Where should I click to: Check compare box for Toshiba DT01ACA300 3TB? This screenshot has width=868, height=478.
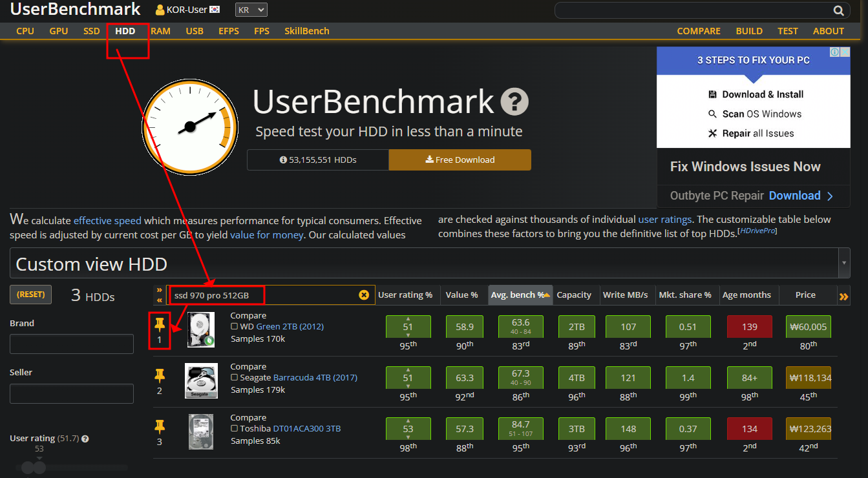(235, 429)
